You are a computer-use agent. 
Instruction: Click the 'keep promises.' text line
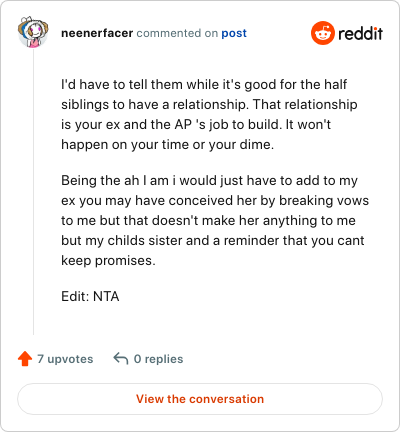point(108,260)
